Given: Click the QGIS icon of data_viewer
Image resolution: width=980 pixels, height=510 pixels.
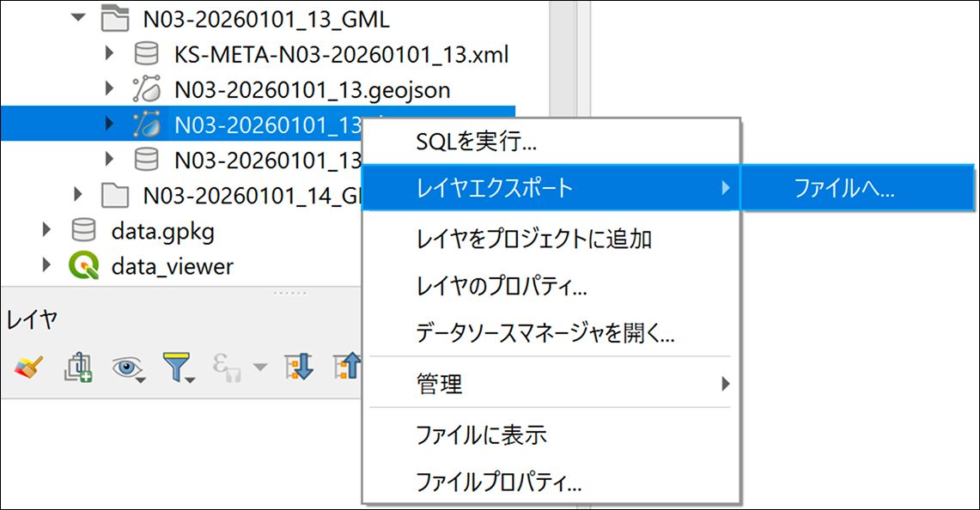Looking at the screenshot, I should pos(84,265).
